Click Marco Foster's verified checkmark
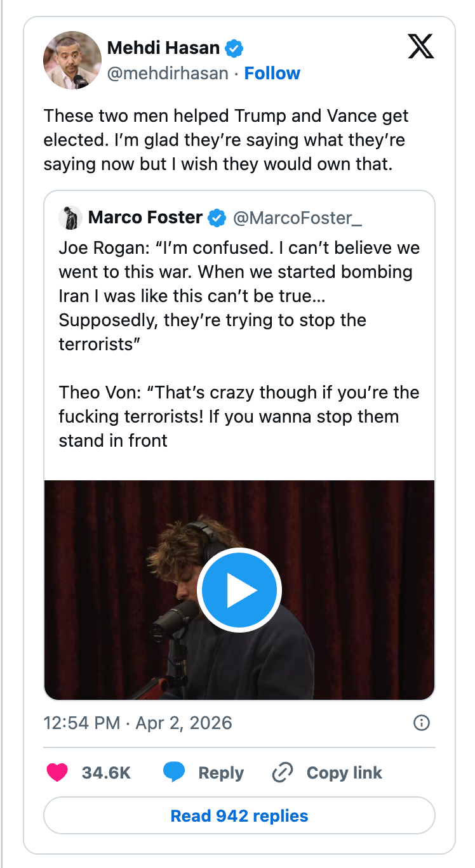This screenshot has height=868, width=475. point(217,218)
